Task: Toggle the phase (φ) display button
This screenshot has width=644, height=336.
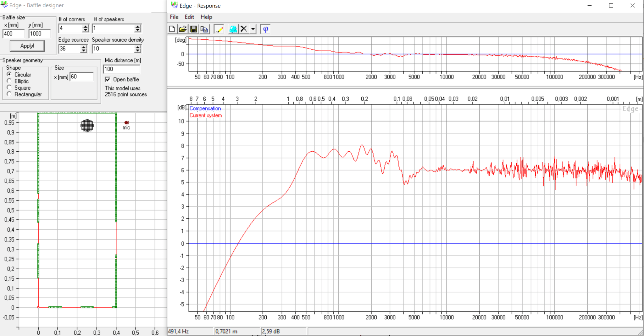Action: tap(266, 29)
